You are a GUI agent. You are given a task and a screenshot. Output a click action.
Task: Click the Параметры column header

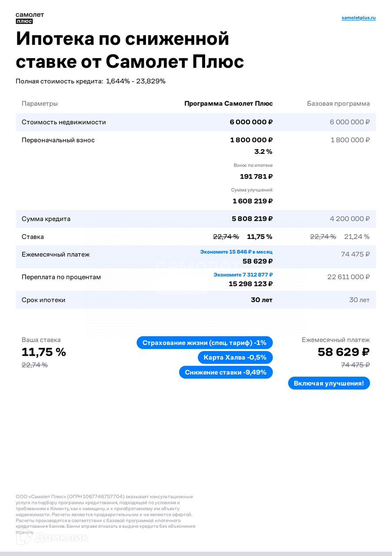40,104
